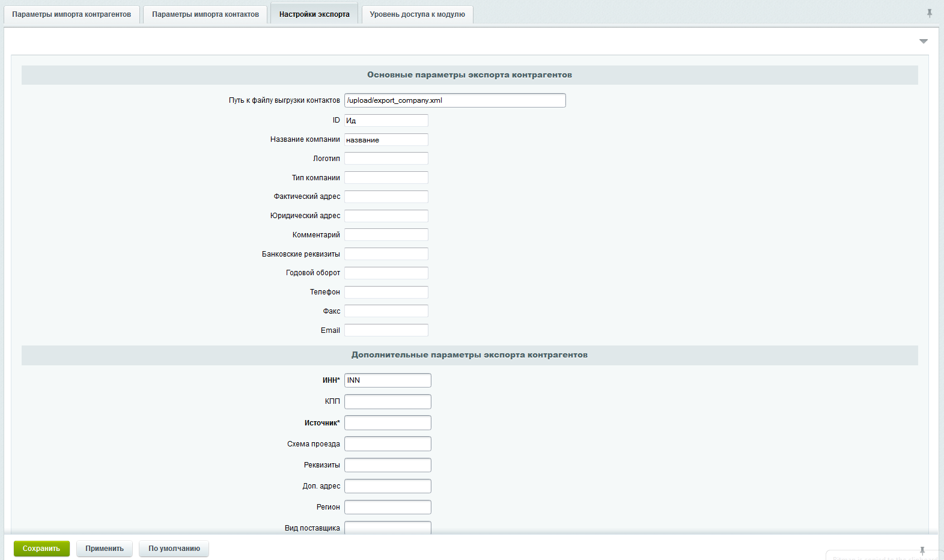Edit the contacts export file path field
This screenshot has height=560, width=944.
(x=455, y=100)
